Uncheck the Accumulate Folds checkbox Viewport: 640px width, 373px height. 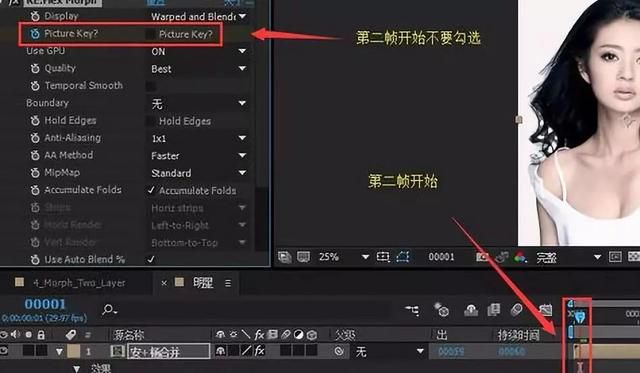click(151, 190)
